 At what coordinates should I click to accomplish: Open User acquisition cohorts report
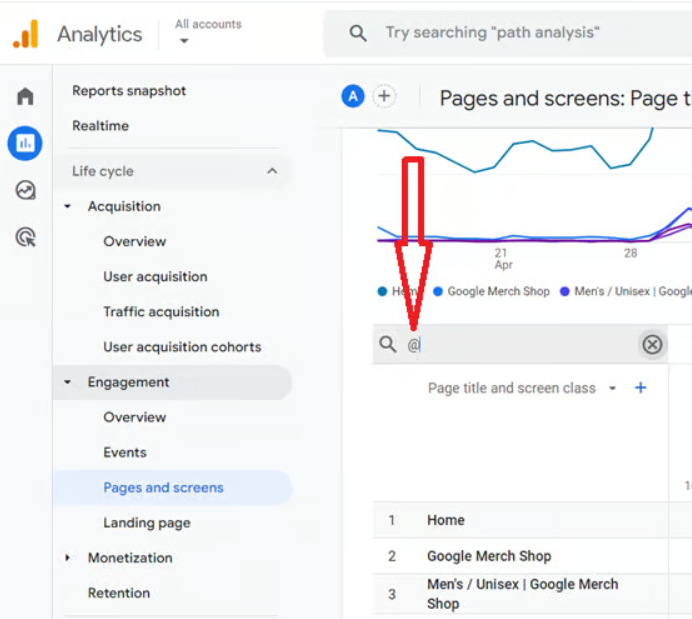point(182,347)
